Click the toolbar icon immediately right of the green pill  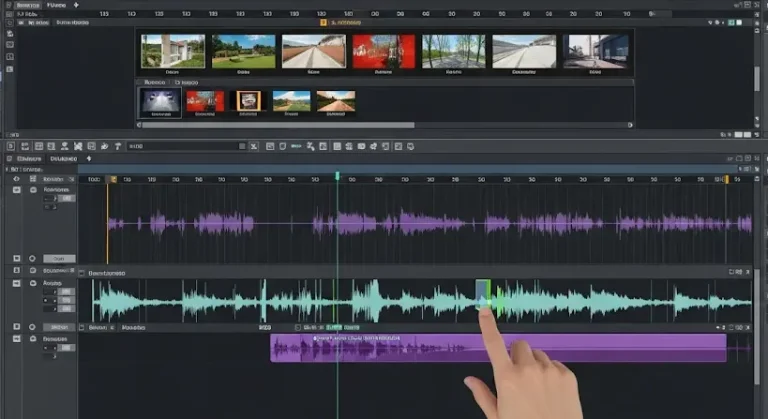coord(311,146)
